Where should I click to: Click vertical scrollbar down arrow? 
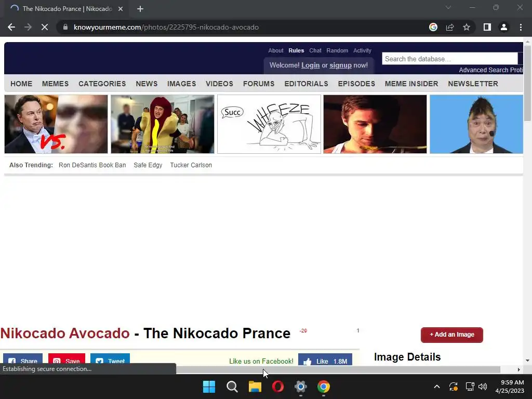point(527,361)
